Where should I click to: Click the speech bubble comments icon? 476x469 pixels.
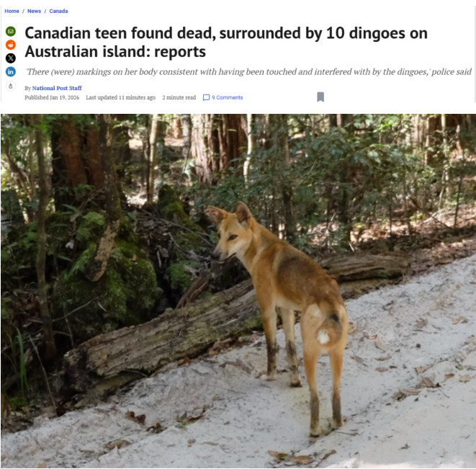tap(206, 97)
